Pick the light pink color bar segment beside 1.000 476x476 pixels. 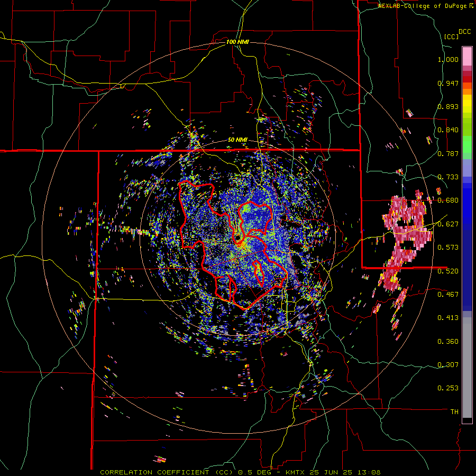point(467,56)
